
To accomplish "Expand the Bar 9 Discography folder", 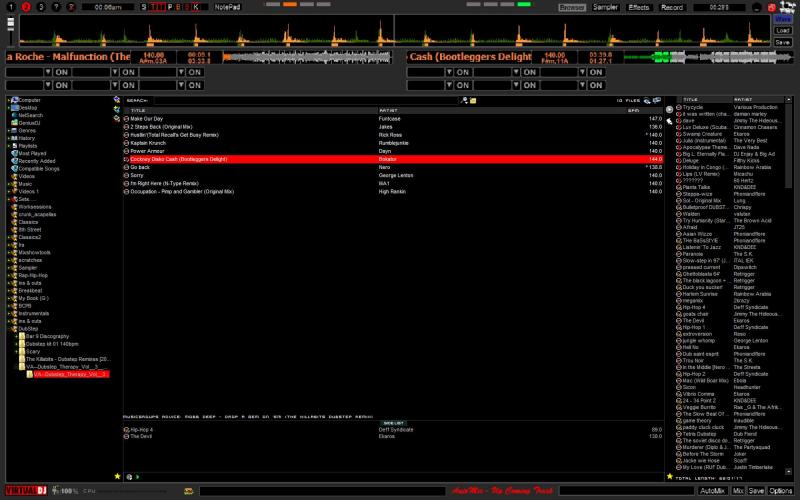I will tap(16, 337).
